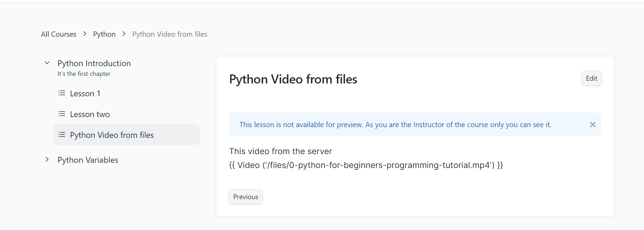Screen dimensions: 644x230
Task: Click the breadcrumb separator after Python
Action: click(x=124, y=34)
